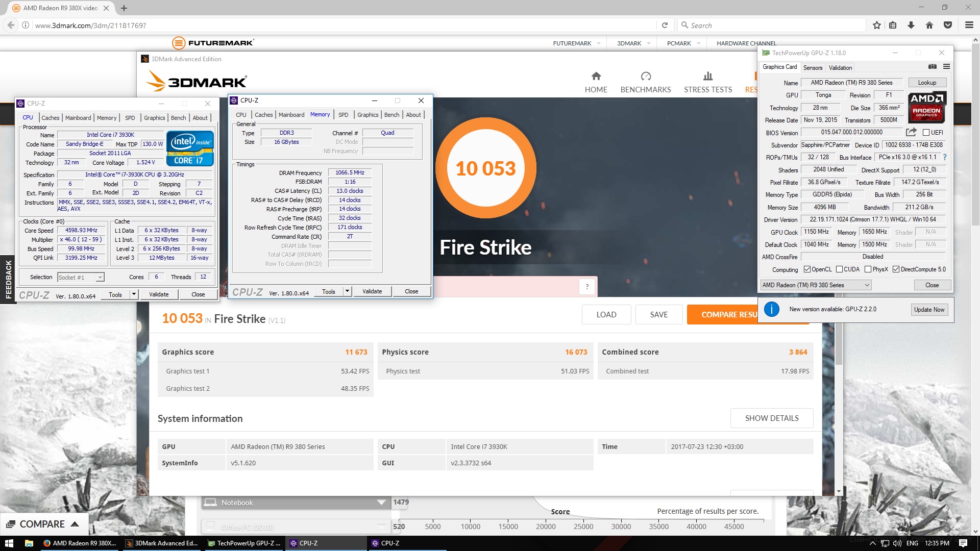Open BENCHMARKS gauge icon in 3DMark

pos(646,77)
